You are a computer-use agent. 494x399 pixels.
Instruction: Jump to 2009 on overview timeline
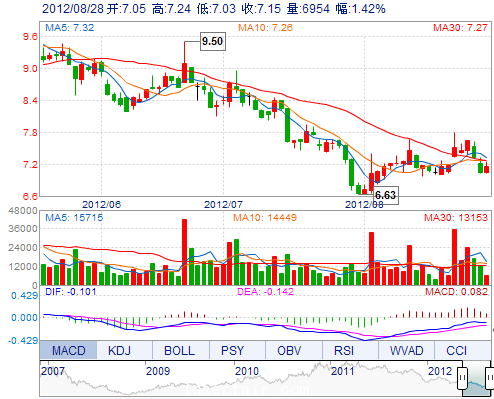coord(158,371)
